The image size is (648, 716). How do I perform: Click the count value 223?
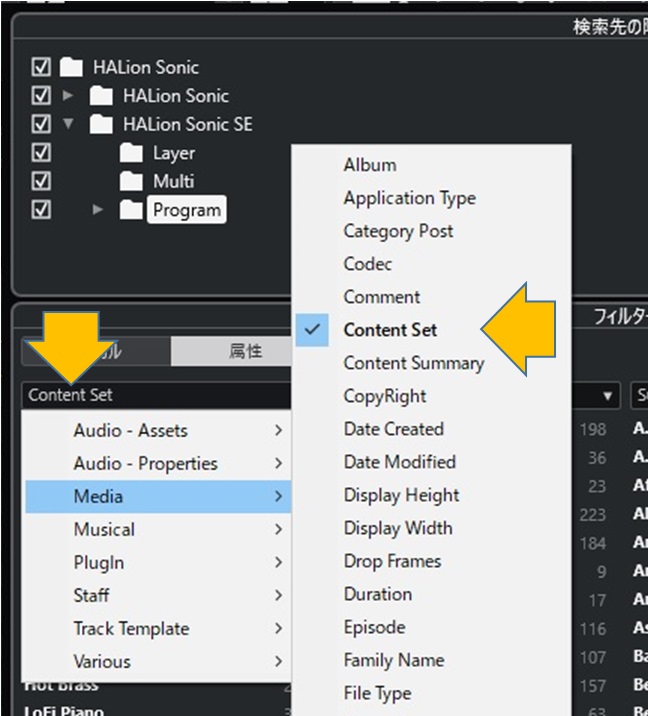tap(593, 515)
